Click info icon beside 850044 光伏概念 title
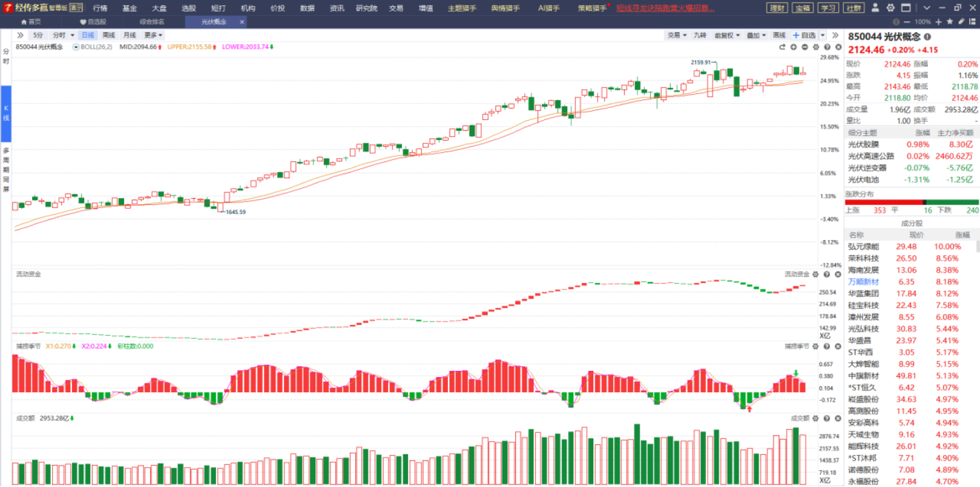980x487 pixels. [927, 37]
